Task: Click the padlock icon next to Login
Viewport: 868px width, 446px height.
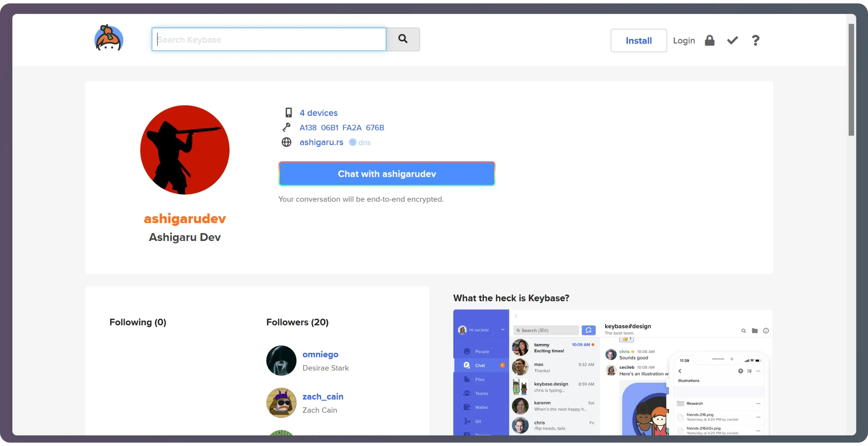Action: 709,41
